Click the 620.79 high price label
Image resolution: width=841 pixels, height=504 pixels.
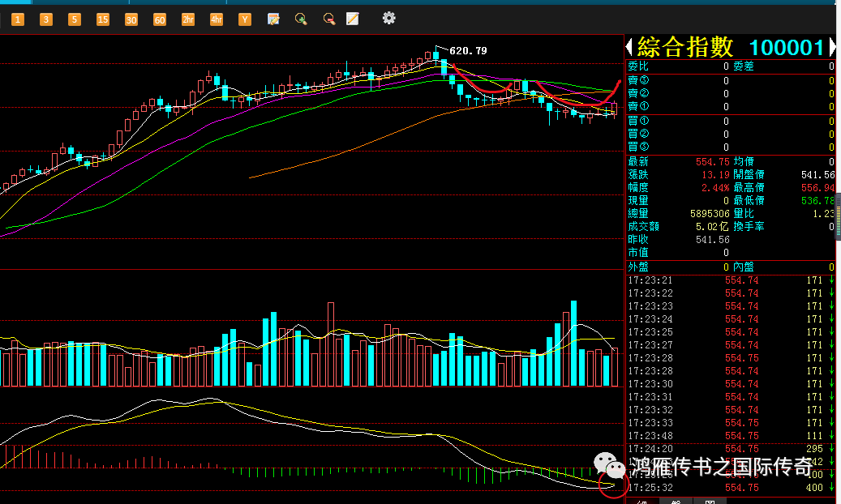click(468, 51)
